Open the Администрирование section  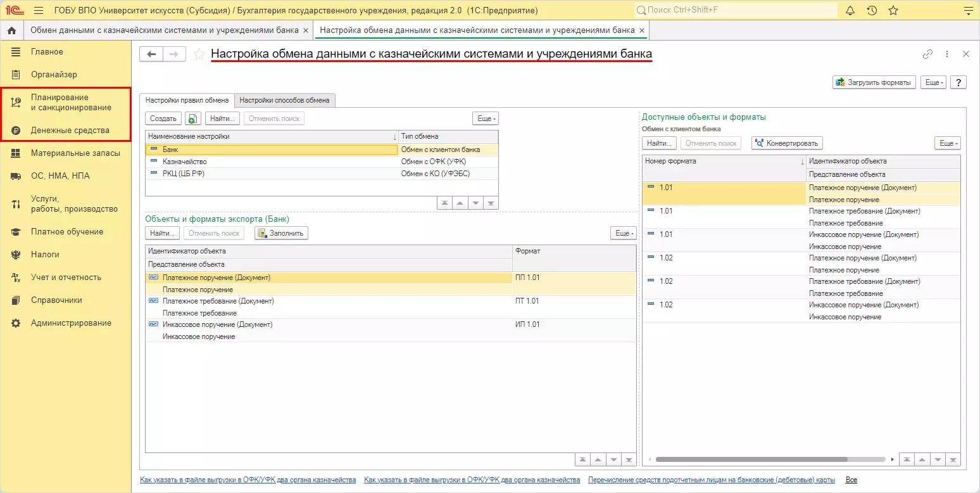pos(71,323)
